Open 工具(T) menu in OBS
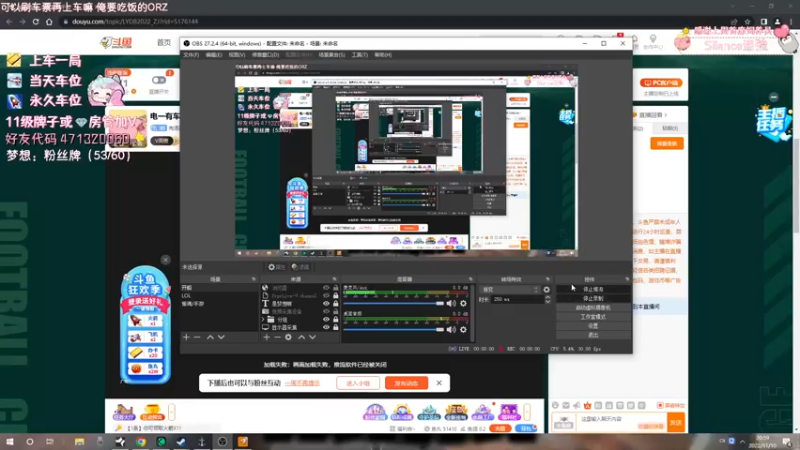The width and height of the screenshot is (800, 450). point(360,55)
